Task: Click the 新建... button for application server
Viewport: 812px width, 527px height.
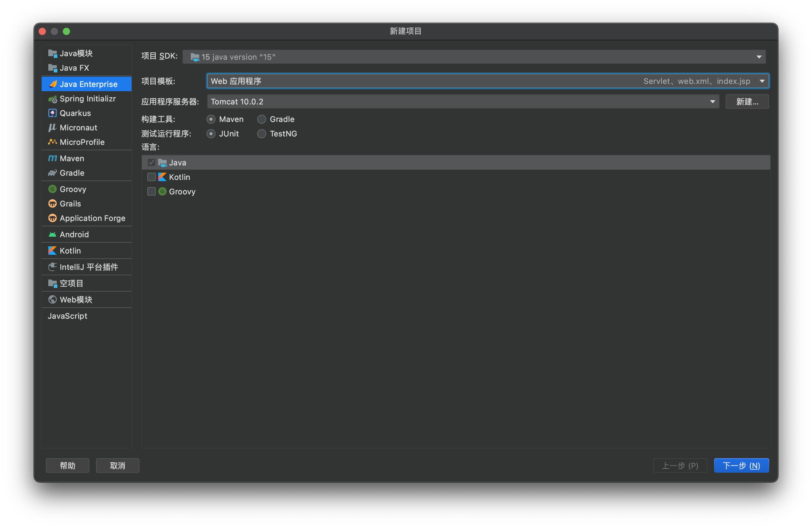Action: coord(747,102)
